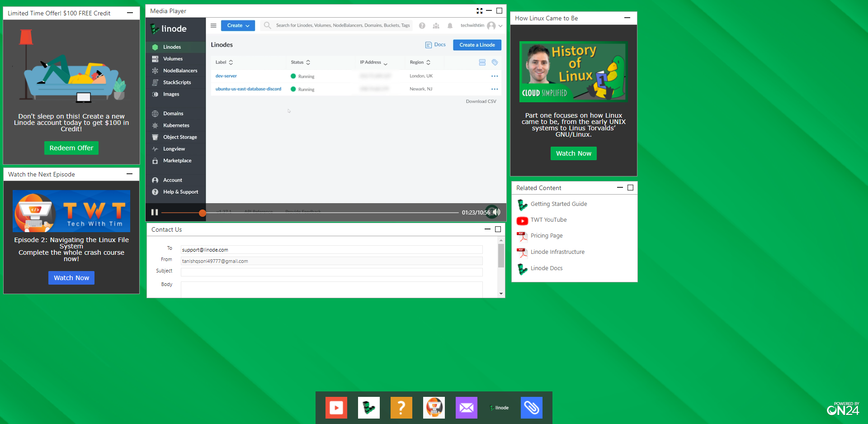The height and width of the screenshot is (424, 868).
Task: Click the white Linode logo dock icon
Action: click(369, 408)
